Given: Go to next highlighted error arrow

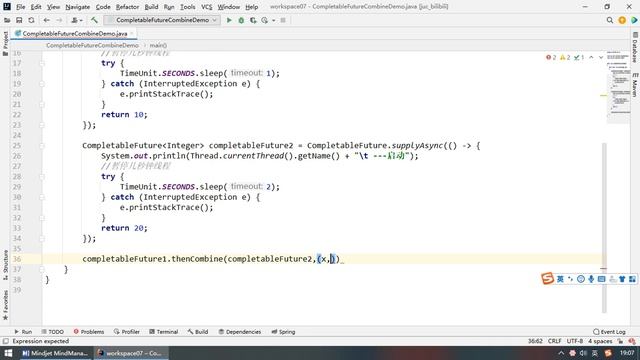Looking at the screenshot, I should coord(601,58).
